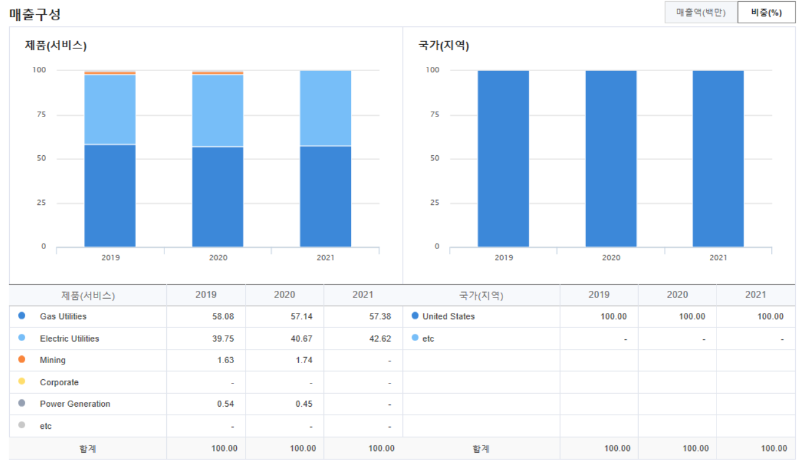This screenshot has height=461, width=800.
Task: Select the 'United States' row label
Action: pos(448,316)
